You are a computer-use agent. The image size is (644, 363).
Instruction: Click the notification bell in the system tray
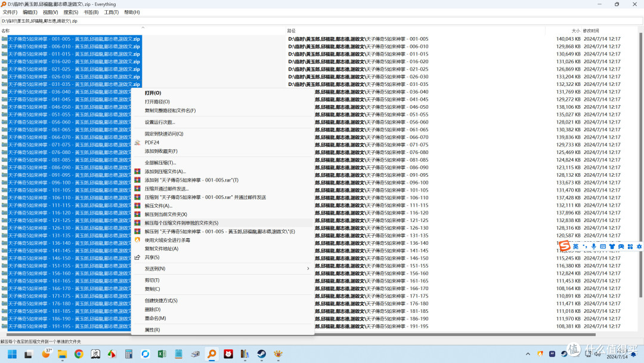(634, 354)
